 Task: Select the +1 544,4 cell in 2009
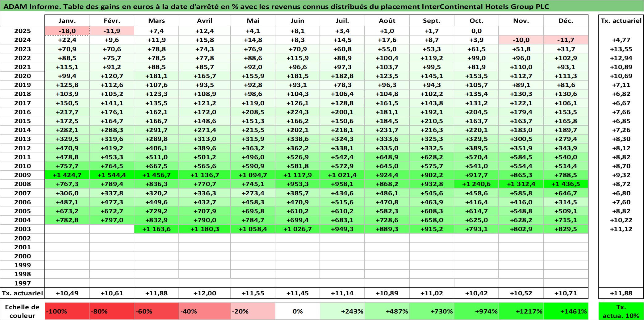pyautogui.click(x=112, y=175)
